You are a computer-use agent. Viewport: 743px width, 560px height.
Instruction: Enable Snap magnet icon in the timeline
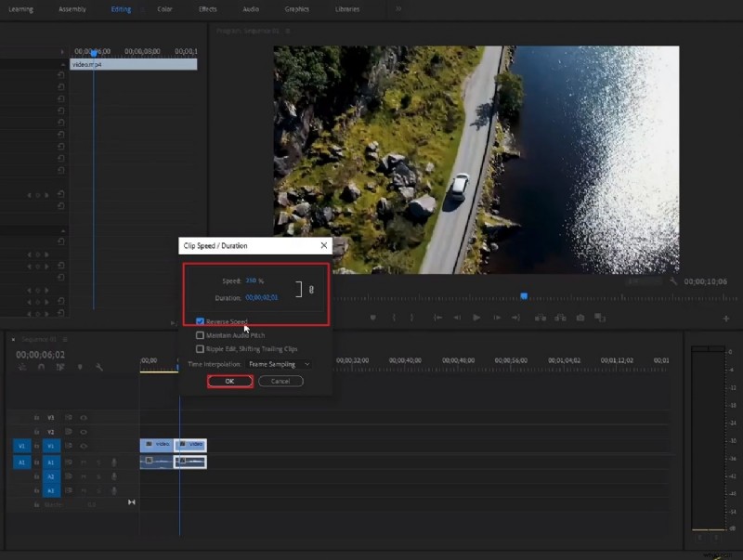(x=42, y=365)
